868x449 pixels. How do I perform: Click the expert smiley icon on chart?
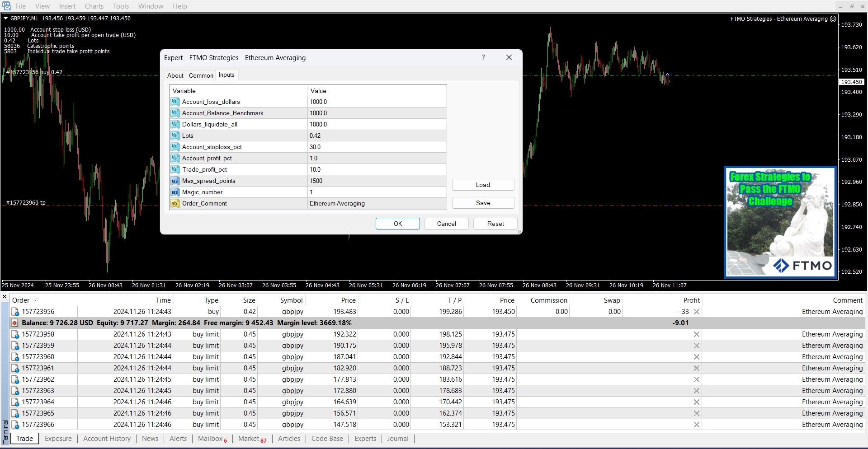click(x=833, y=19)
